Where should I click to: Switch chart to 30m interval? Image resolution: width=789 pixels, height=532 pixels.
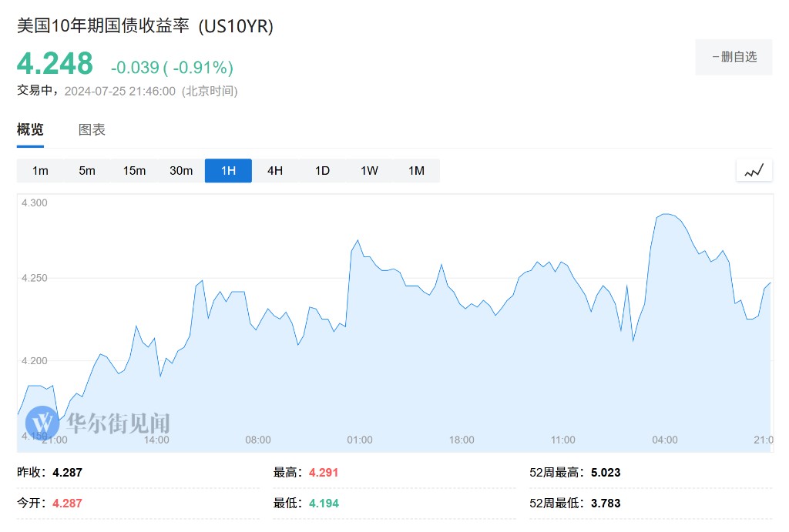pos(181,171)
